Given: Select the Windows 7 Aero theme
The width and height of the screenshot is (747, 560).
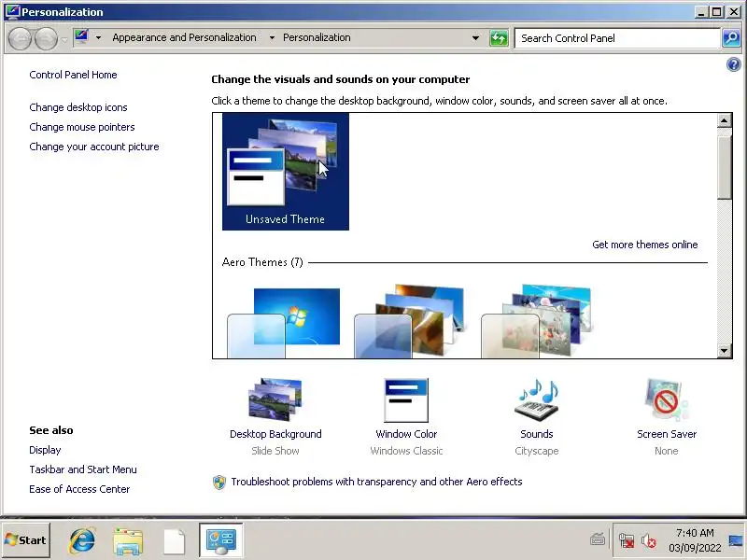Looking at the screenshot, I should tap(284, 321).
